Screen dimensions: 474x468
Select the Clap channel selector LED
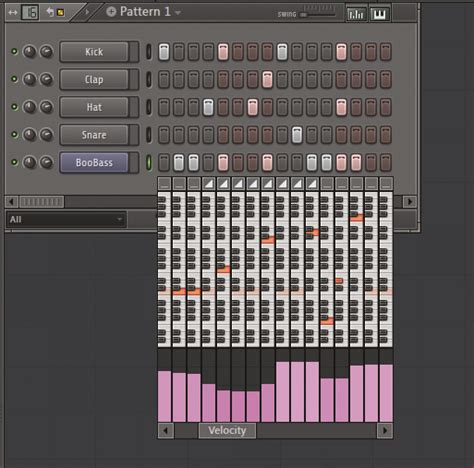click(x=149, y=79)
